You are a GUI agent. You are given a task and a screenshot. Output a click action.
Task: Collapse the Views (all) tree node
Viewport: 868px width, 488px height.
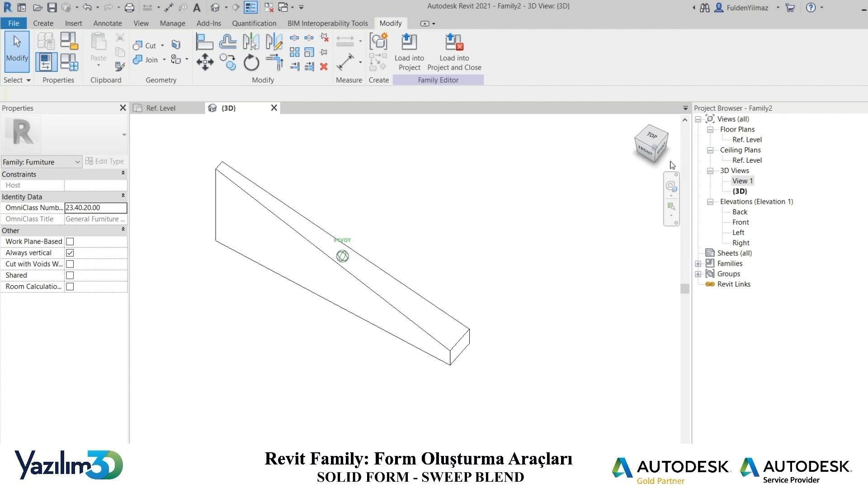pyautogui.click(x=698, y=119)
